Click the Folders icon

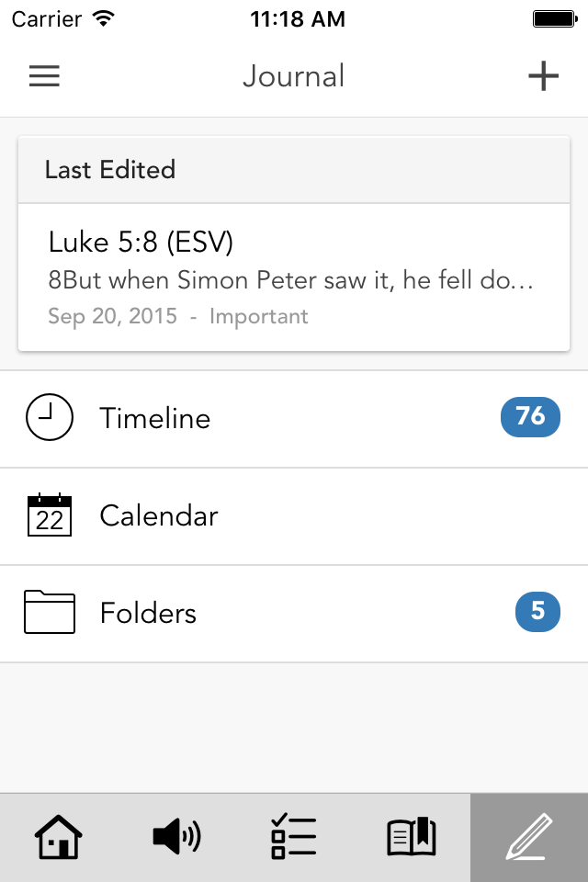click(x=50, y=613)
